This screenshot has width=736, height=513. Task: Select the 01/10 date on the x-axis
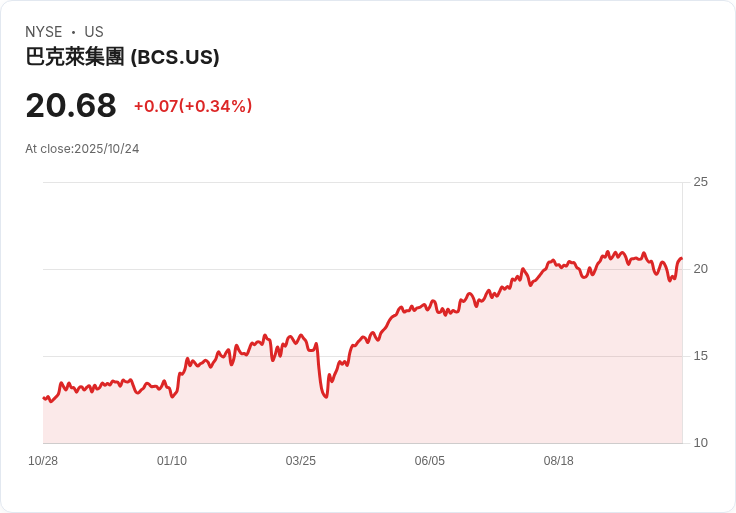click(x=172, y=461)
